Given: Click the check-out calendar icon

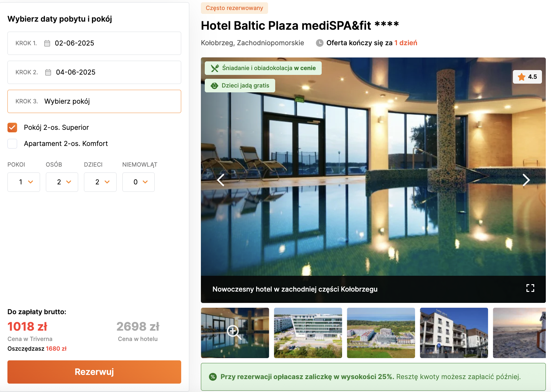Looking at the screenshot, I should click(48, 72).
